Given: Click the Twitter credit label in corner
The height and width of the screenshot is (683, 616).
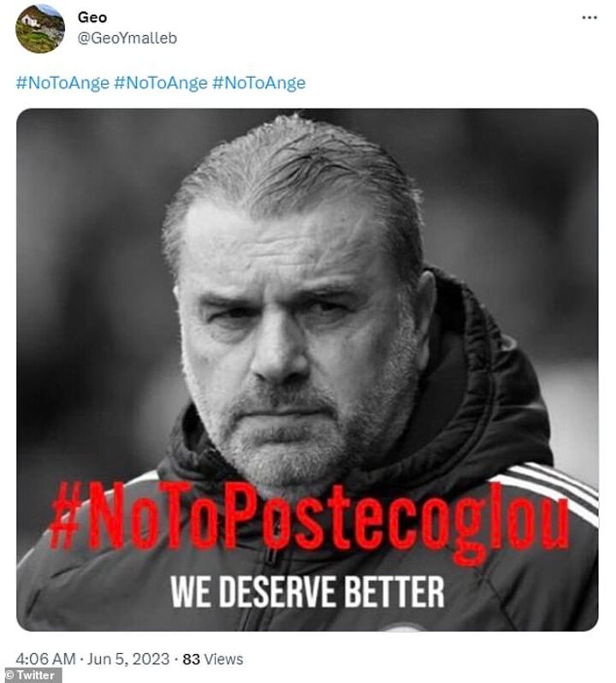Looking at the screenshot, I should click(x=32, y=675).
